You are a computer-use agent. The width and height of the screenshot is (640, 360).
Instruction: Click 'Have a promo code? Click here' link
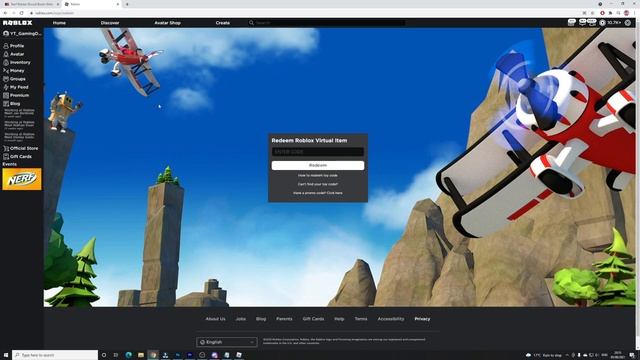coord(318,193)
